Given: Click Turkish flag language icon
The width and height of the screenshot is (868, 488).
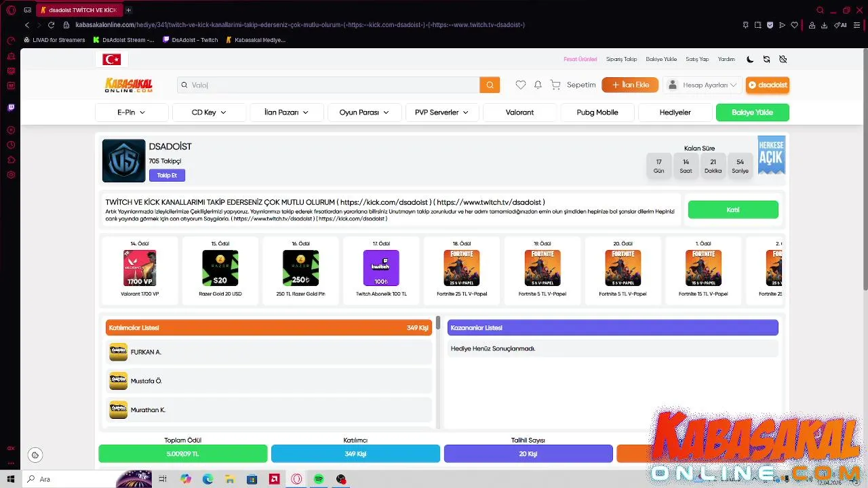Looking at the screenshot, I should [111, 60].
